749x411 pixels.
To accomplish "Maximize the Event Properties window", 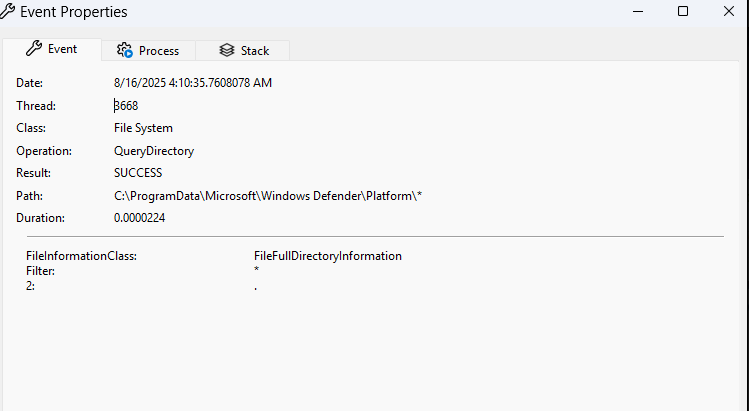I will (x=683, y=11).
